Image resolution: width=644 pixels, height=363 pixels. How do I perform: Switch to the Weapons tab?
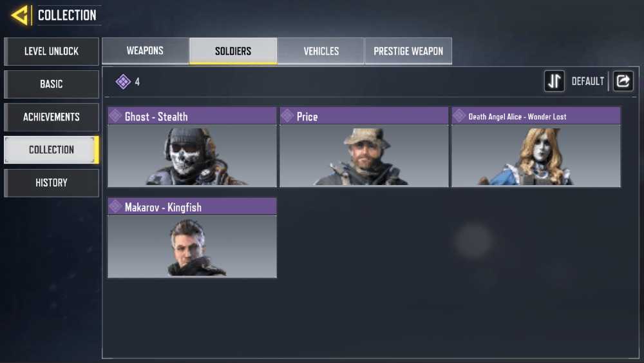coord(146,50)
